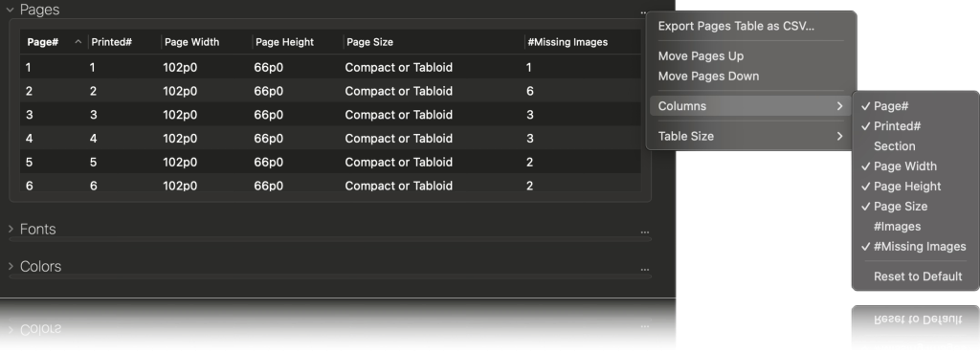Select the row for page 1
980x353 pixels.
[330, 68]
